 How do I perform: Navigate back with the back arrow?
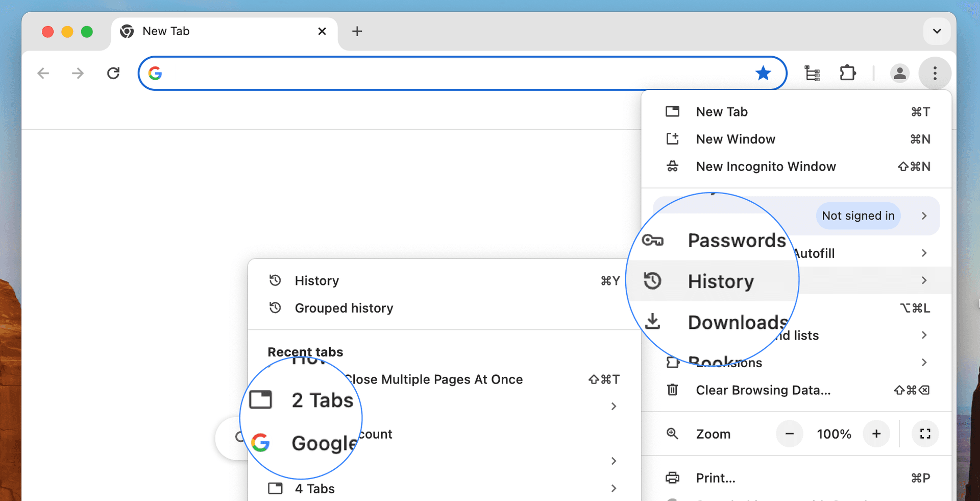tap(43, 73)
